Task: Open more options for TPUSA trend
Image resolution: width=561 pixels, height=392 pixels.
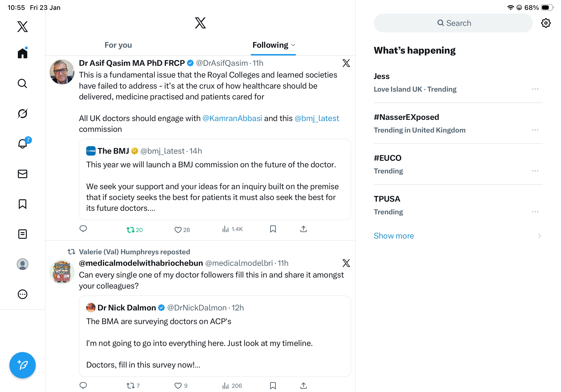Action: (x=535, y=212)
